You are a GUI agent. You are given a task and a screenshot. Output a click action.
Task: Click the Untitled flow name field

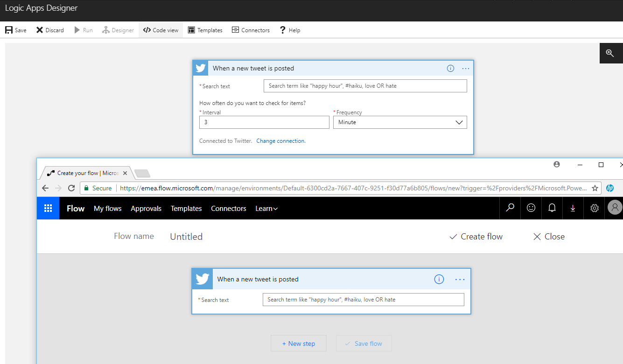tap(186, 237)
